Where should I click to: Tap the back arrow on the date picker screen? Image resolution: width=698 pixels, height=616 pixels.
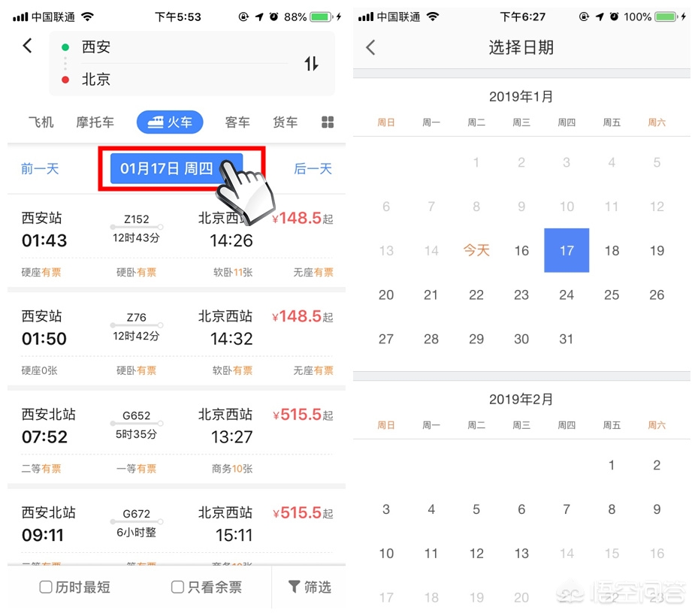(x=370, y=47)
